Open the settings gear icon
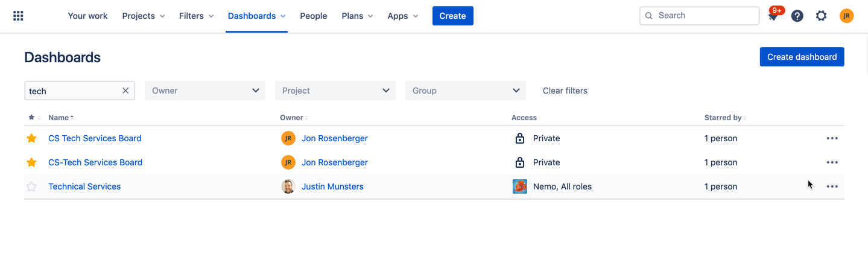The image size is (868, 277). 821,16
